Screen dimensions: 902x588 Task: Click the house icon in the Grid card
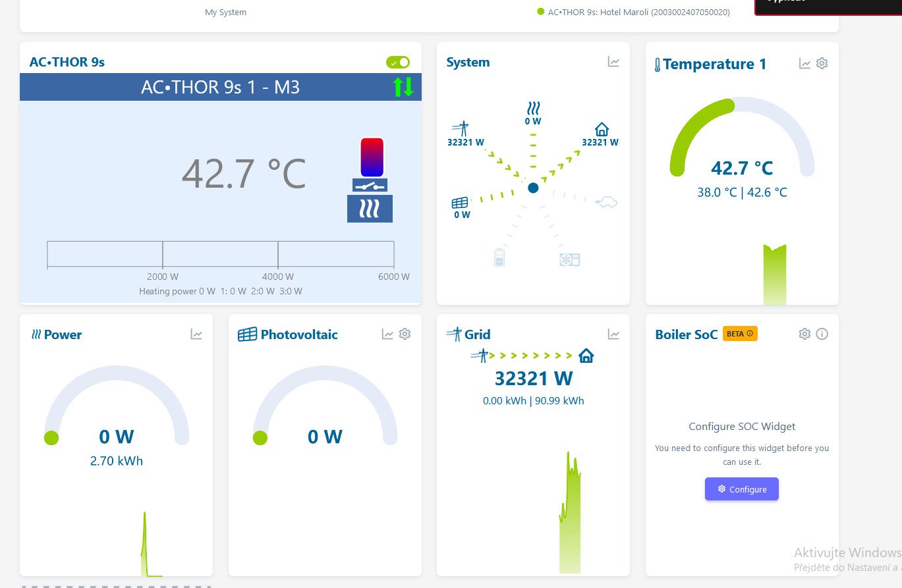pos(586,356)
